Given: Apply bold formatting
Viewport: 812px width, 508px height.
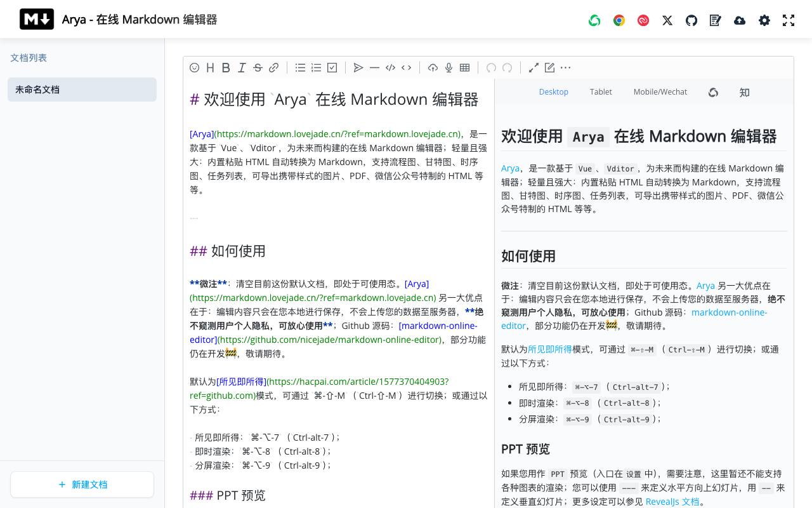Looking at the screenshot, I should (x=226, y=67).
